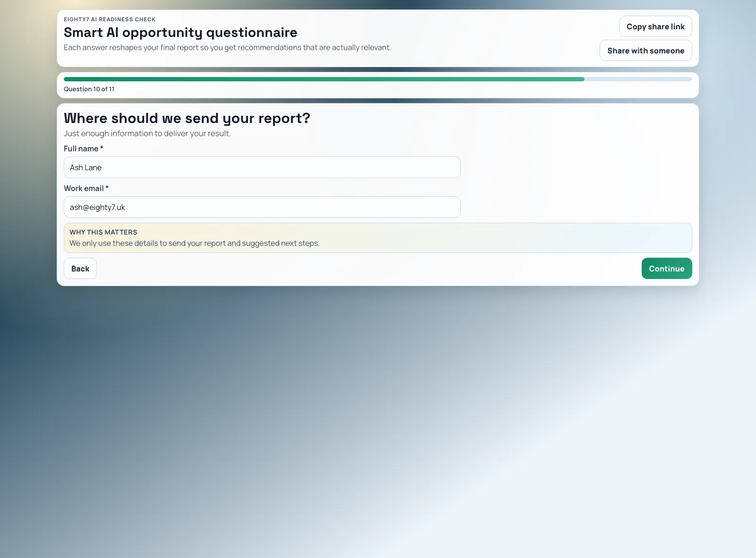756x558 pixels.
Task: Click the 'Full name *' field label
Action: [x=83, y=148]
